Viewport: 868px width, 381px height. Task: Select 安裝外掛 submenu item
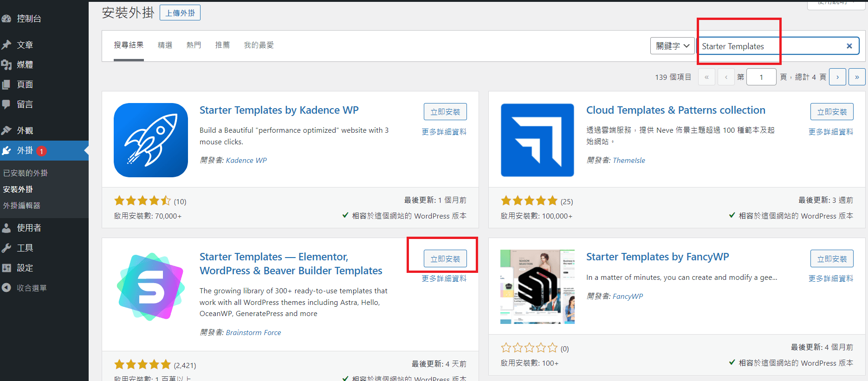point(18,189)
